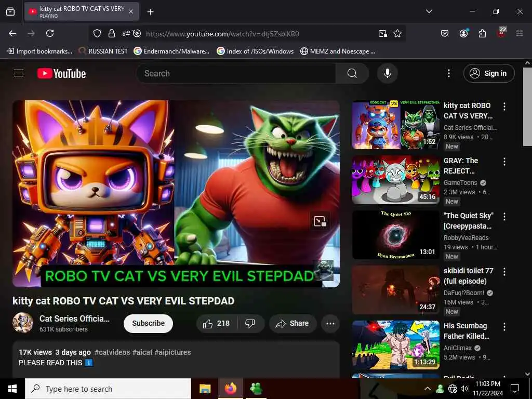This screenshot has height=399, width=532.
Task: Reload the current page
Action: click(x=50, y=33)
